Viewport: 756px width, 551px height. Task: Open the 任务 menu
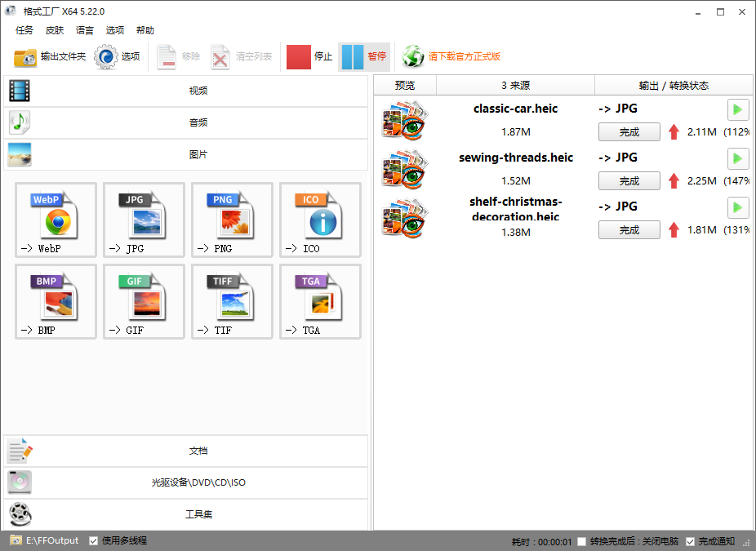point(24,30)
